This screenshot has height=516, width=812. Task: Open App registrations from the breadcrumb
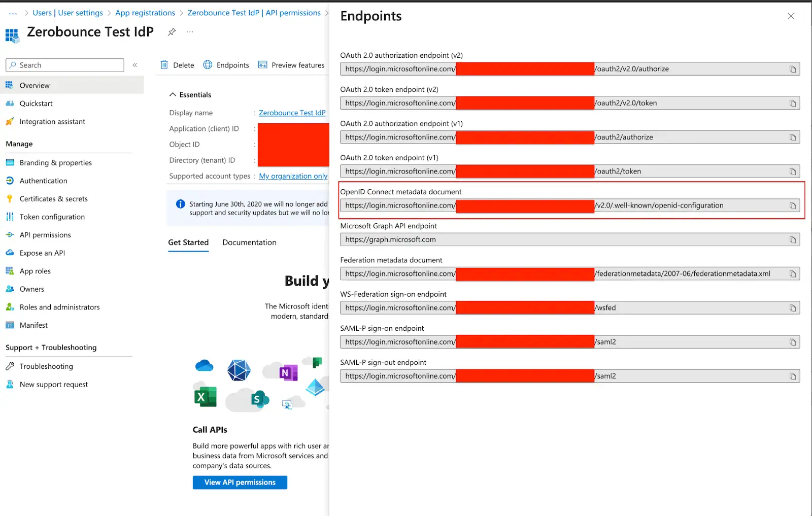(145, 13)
